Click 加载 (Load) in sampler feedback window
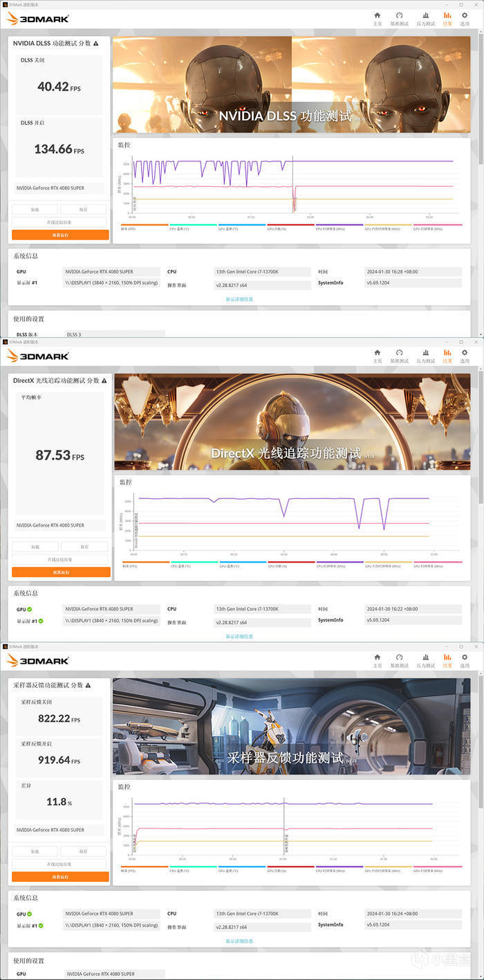This screenshot has width=484, height=980. point(35,851)
